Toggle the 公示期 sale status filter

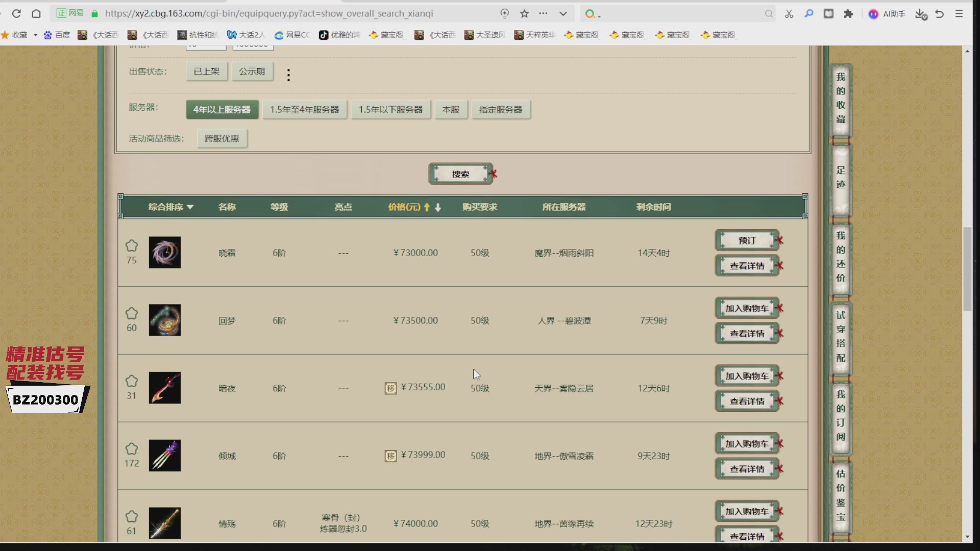tap(252, 71)
